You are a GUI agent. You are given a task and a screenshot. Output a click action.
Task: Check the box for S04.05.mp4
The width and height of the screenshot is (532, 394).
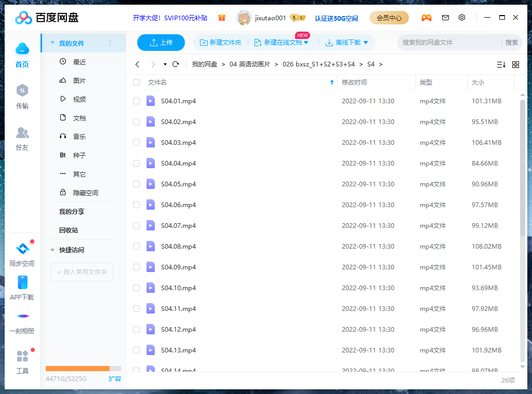click(x=137, y=184)
